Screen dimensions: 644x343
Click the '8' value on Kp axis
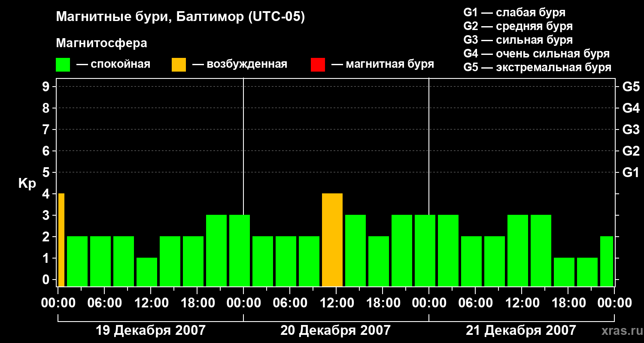click(x=46, y=108)
